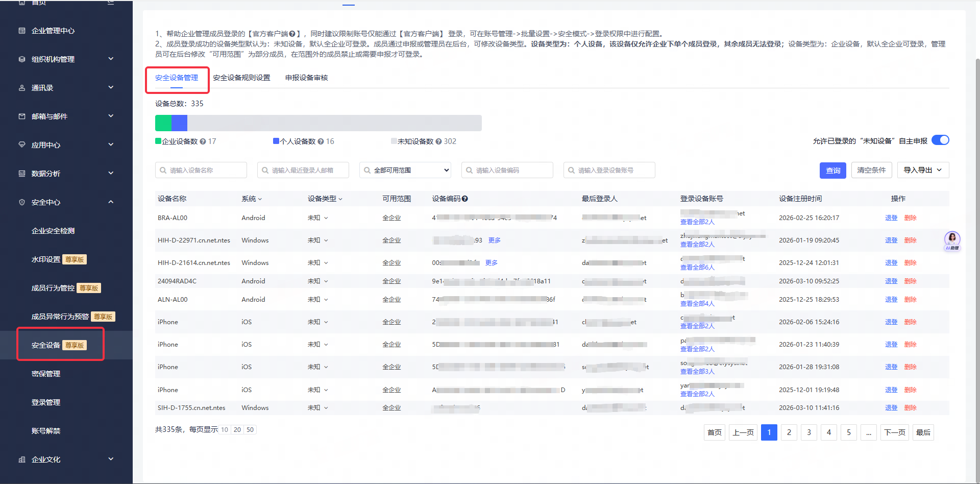
Task: Click 全企业 link in SIH-D-1755 row
Action: click(391, 408)
